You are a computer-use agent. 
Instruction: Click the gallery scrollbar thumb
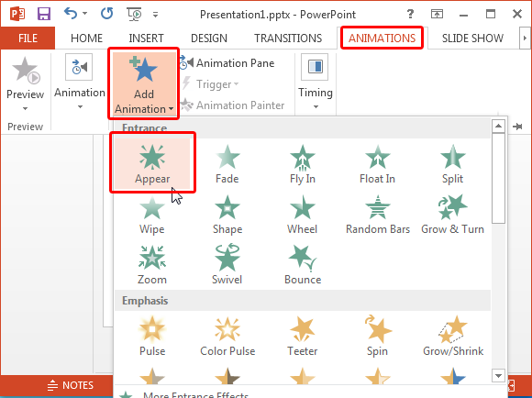click(498, 178)
